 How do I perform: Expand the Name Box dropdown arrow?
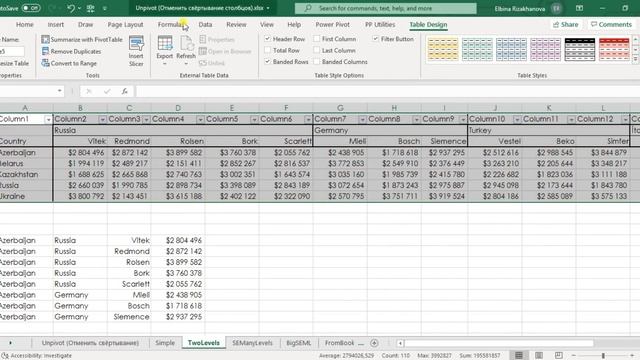click(x=60, y=91)
